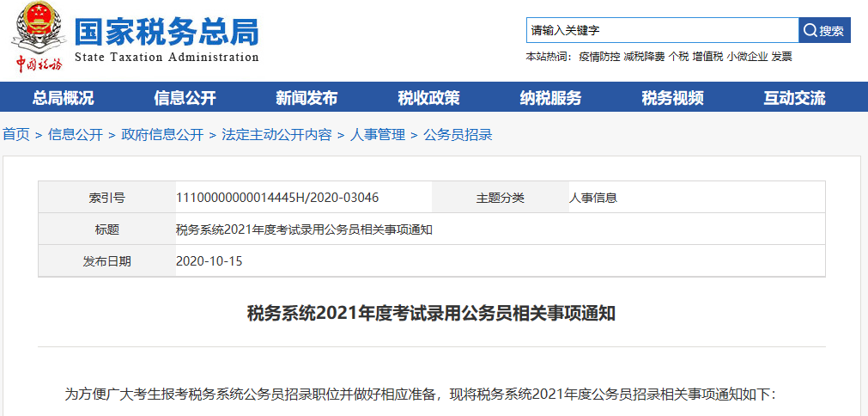The image size is (868, 416).
Task: Open the 税收政策 navigation menu
Action: pos(428,97)
